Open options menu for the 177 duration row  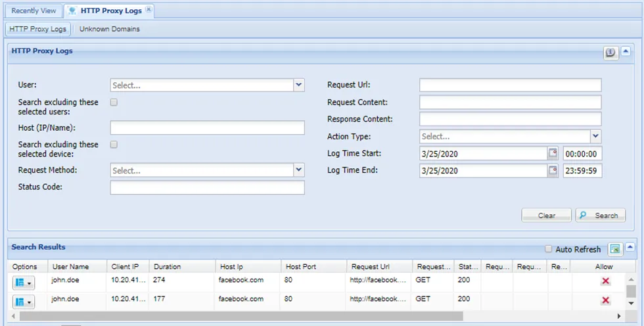click(x=24, y=302)
